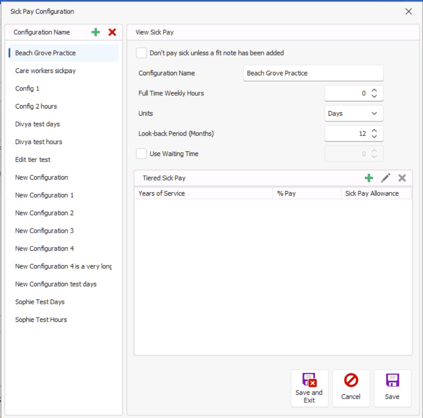Open the Units dropdown showing Days
This screenshot has height=418, width=423.
(x=354, y=114)
